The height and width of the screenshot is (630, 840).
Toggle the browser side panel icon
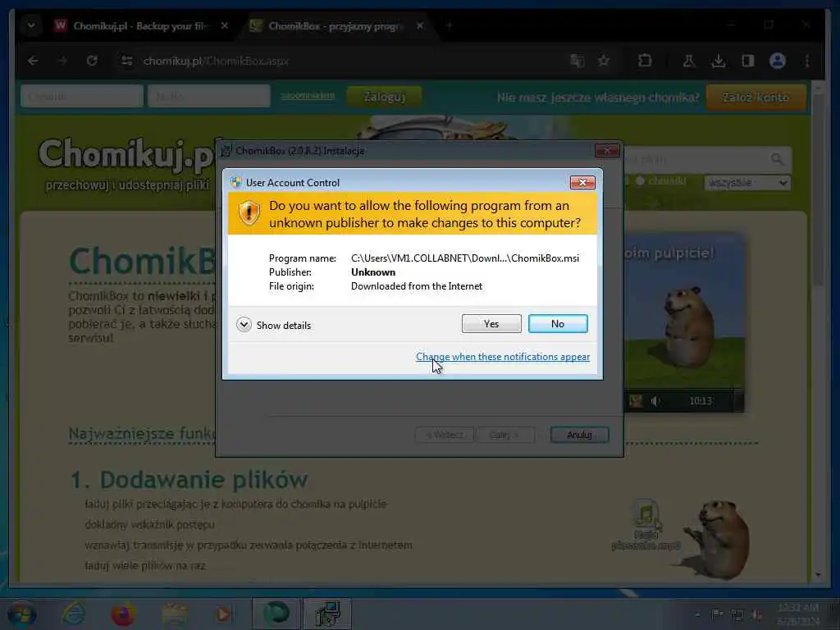click(x=748, y=61)
